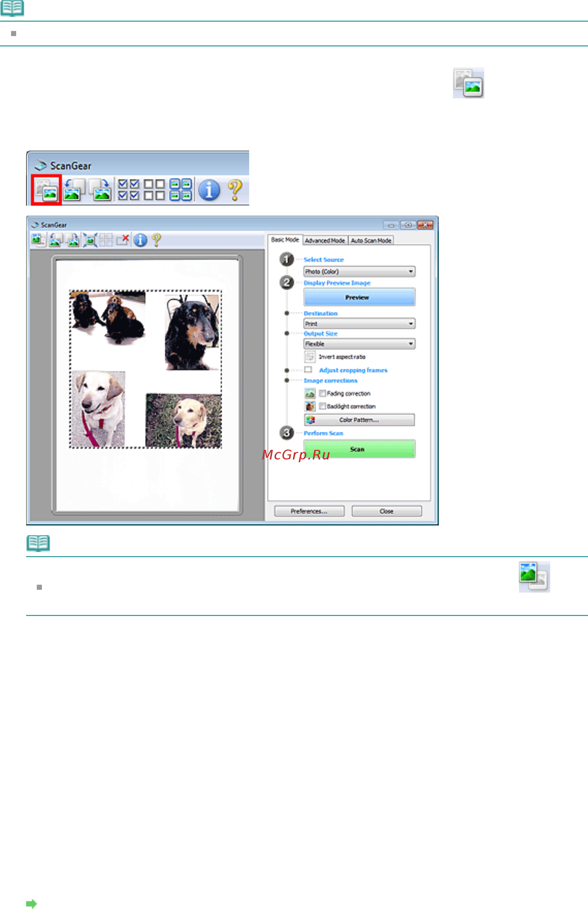This screenshot has width=588, height=909.
Task: Click the green Scan button
Action: click(x=359, y=449)
